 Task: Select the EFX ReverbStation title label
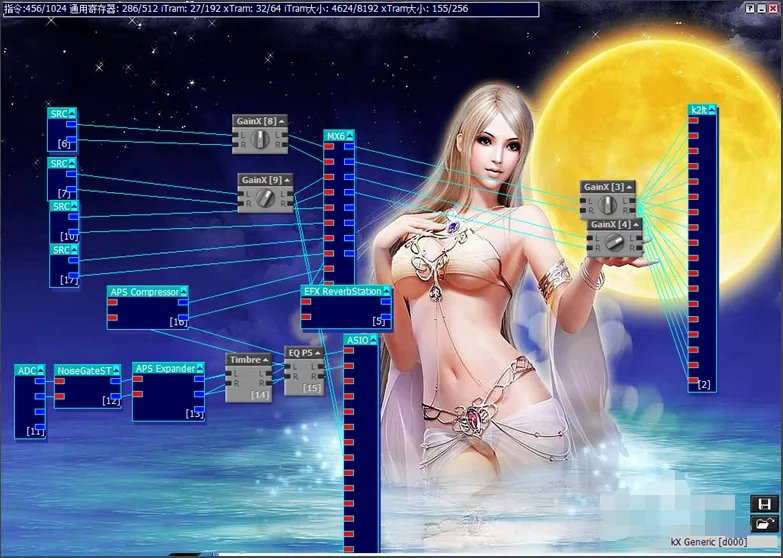click(343, 291)
